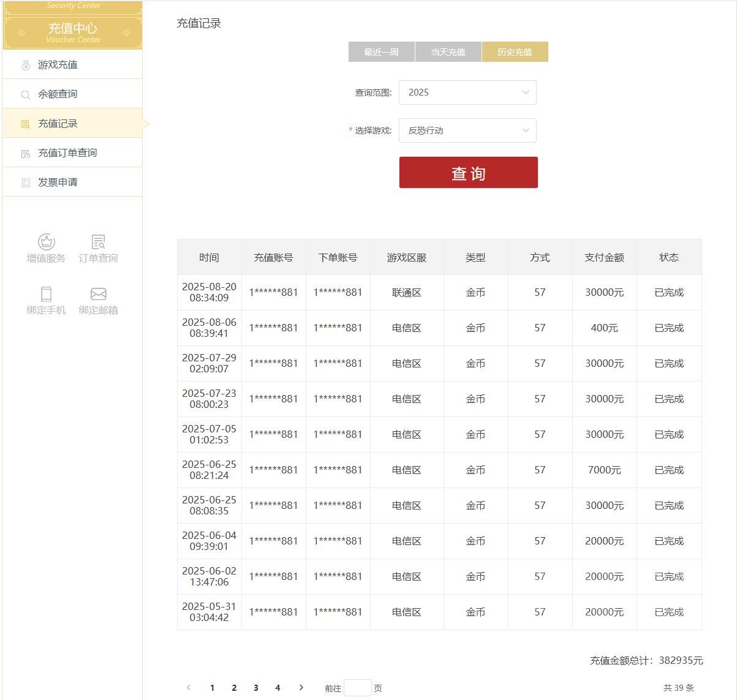Switch to the 当天充值 tab
The image size is (737, 700).
448,52
